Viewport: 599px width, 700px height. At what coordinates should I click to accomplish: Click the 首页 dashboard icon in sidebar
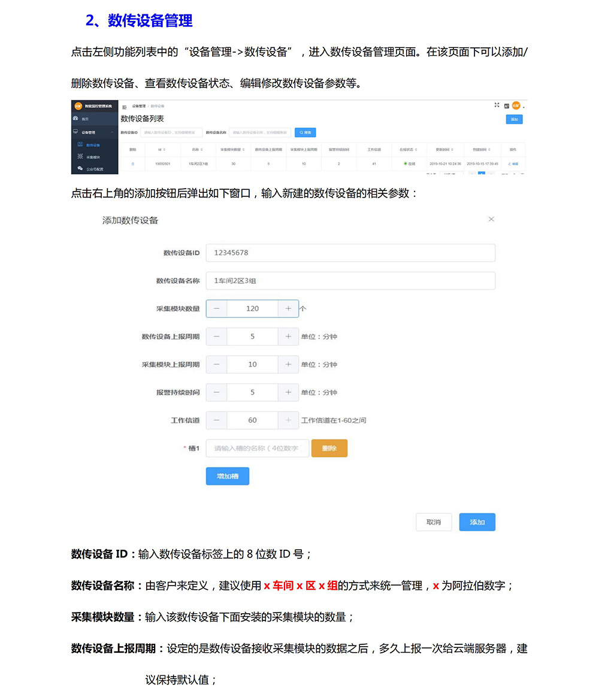(x=75, y=119)
